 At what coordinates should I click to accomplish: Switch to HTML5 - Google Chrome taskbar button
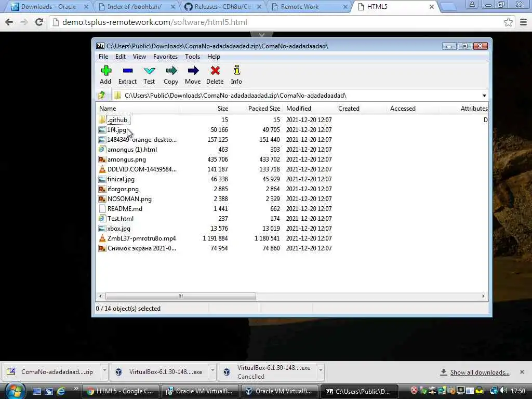coord(121,391)
